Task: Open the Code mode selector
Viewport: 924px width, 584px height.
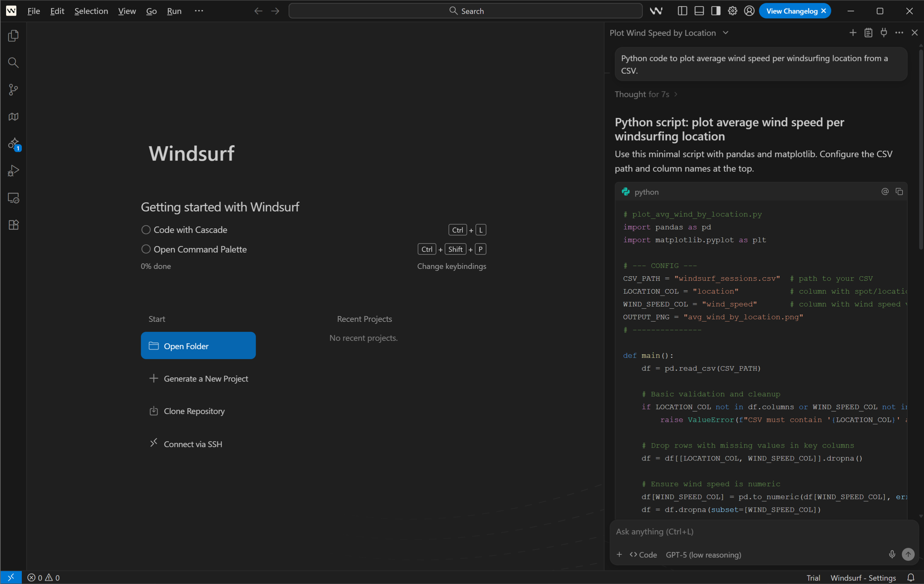Action: click(643, 554)
